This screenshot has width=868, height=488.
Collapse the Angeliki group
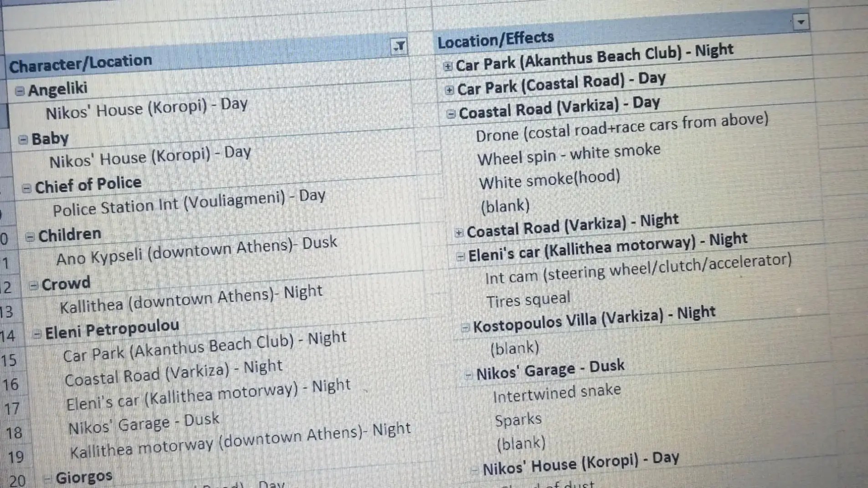tap(20, 91)
